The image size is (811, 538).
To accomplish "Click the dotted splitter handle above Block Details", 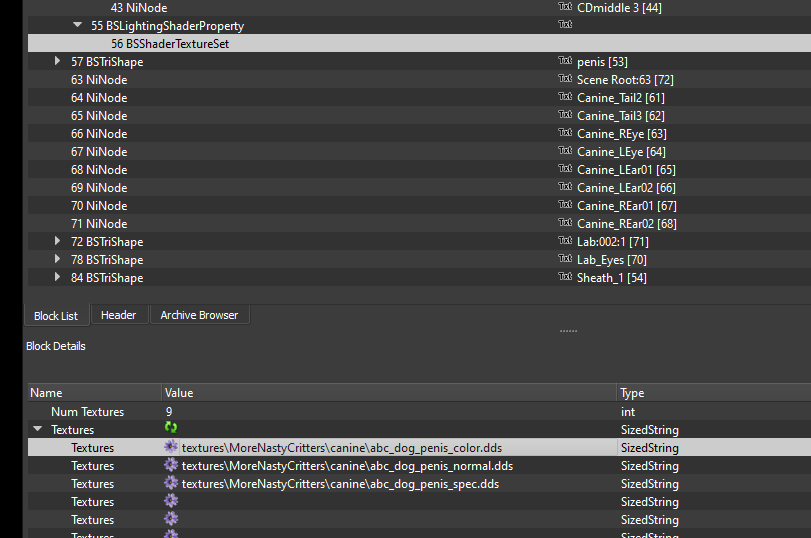I will click(x=568, y=331).
